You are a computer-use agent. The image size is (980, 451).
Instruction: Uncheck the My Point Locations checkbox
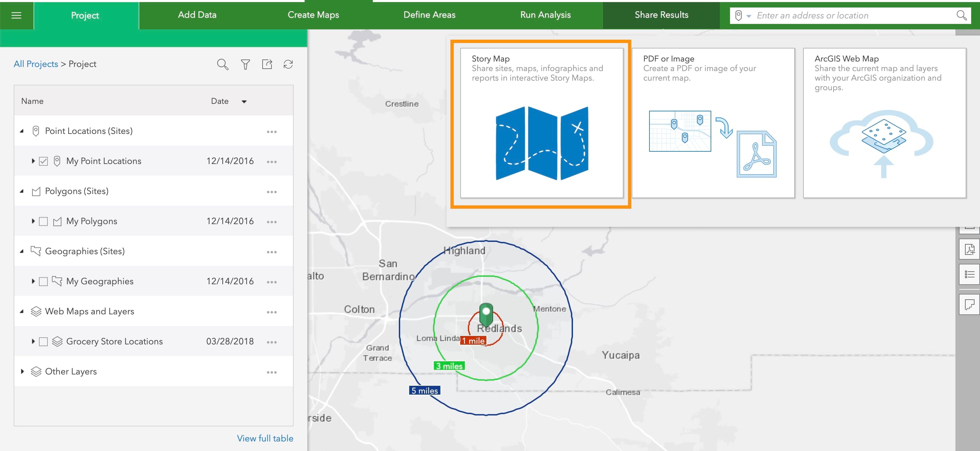pos(43,161)
